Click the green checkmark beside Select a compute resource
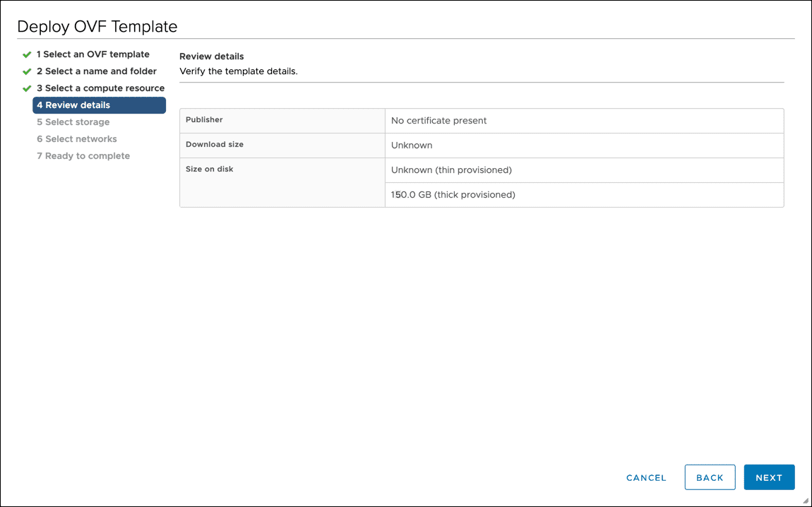The width and height of the screenshot is (812, 507). click(27, 88)
